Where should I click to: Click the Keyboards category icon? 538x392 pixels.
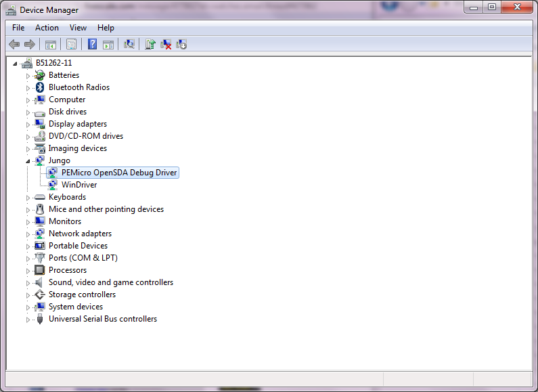(x=40, y=197)
